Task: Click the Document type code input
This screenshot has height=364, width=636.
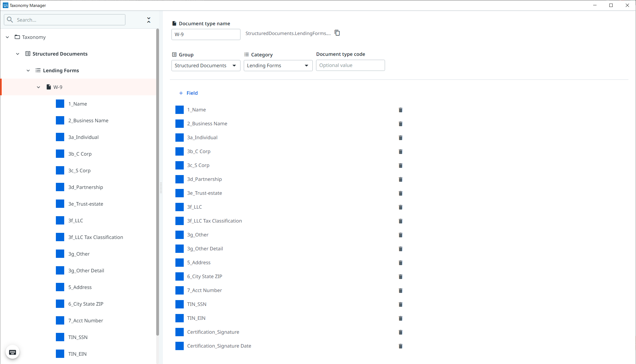Action: tap(350, 66)
